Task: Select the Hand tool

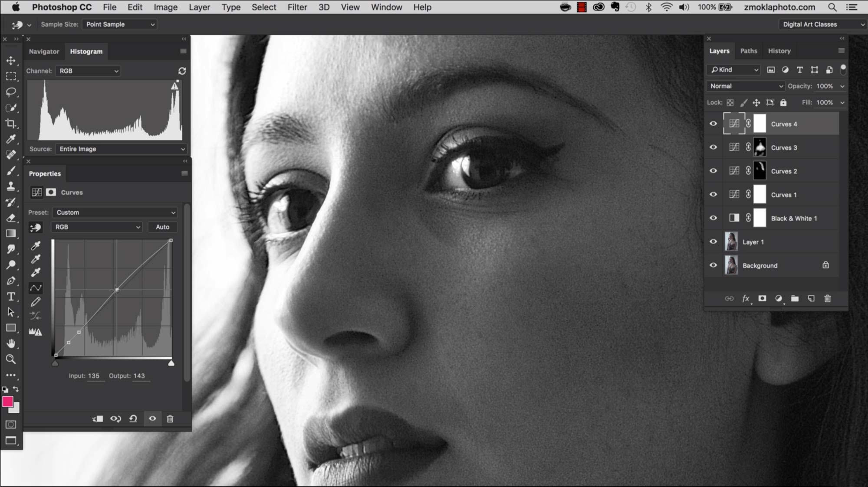Action: [11, 343]
